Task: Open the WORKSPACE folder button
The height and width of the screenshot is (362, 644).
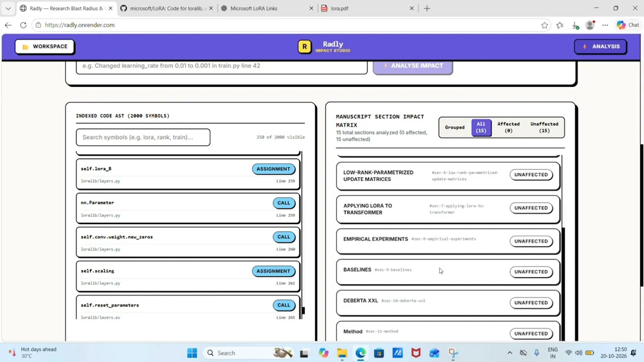Action: pos(45,47)
